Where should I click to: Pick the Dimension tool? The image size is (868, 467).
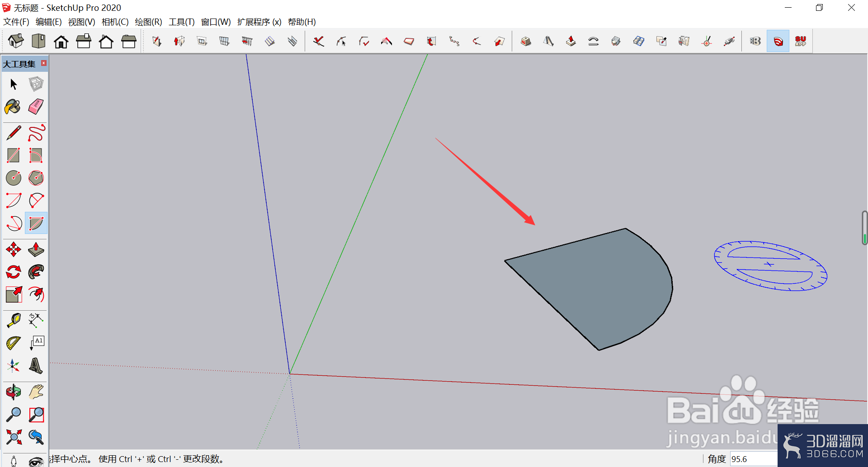point(36,321)
